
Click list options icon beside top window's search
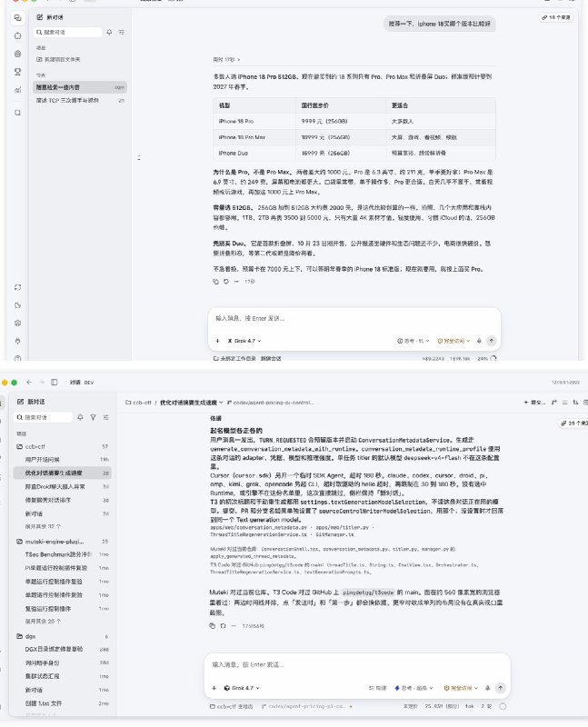pos(122,32)
